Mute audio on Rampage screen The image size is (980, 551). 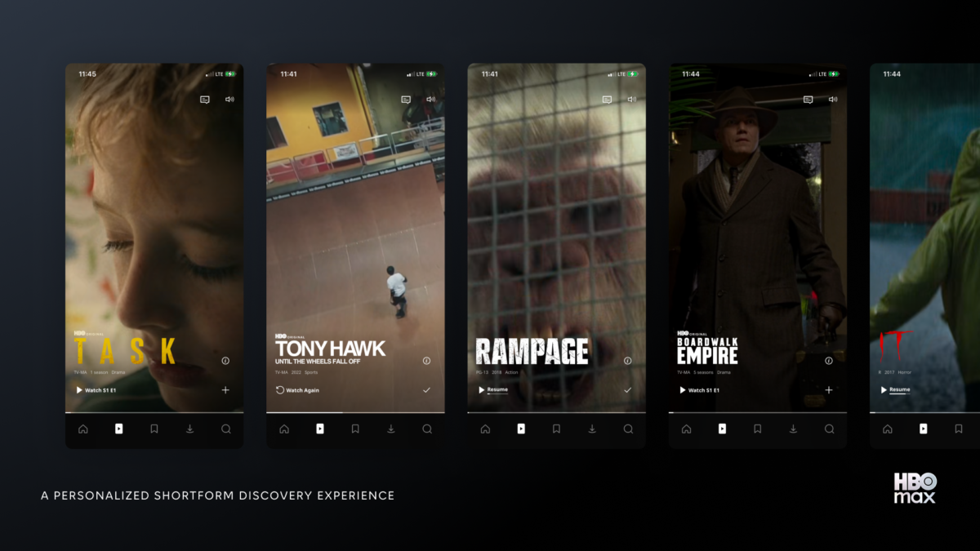click(x=631, y=100)
